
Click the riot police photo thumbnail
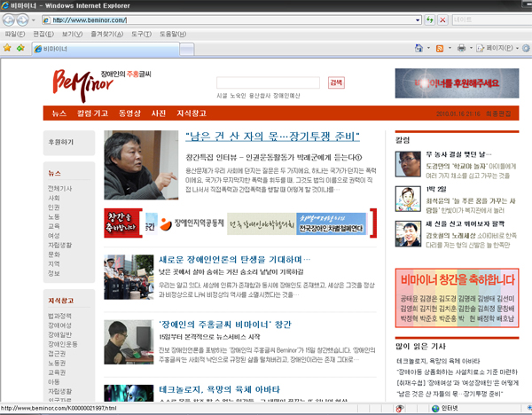pos(129,277)
